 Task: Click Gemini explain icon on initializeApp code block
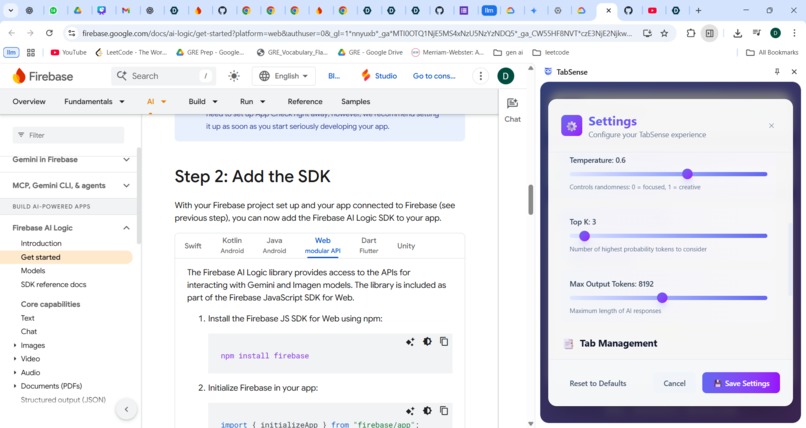410,411
